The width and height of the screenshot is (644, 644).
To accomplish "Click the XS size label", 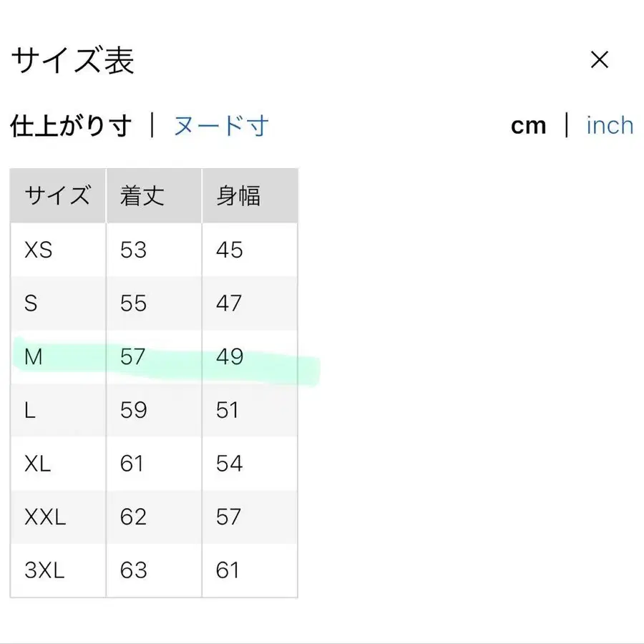I will (37, 250).
